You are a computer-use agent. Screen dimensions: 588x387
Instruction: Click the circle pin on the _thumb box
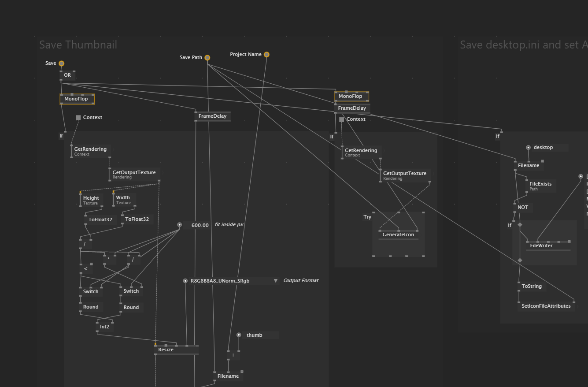(x=239, y=335)
